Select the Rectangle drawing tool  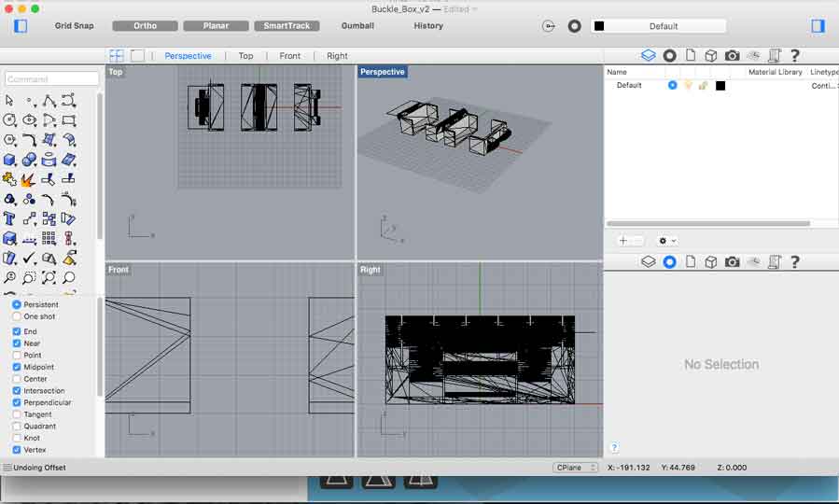point(69,120)
